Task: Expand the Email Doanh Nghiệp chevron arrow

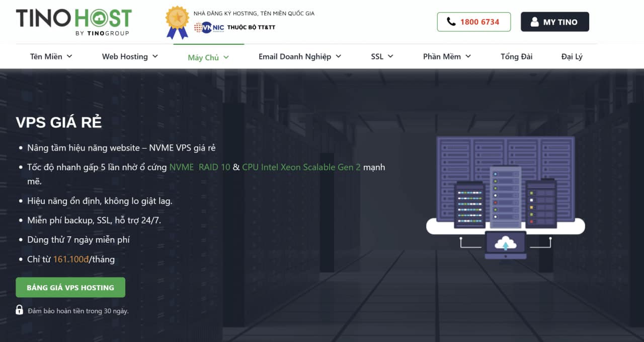Action: click(338, 56)
